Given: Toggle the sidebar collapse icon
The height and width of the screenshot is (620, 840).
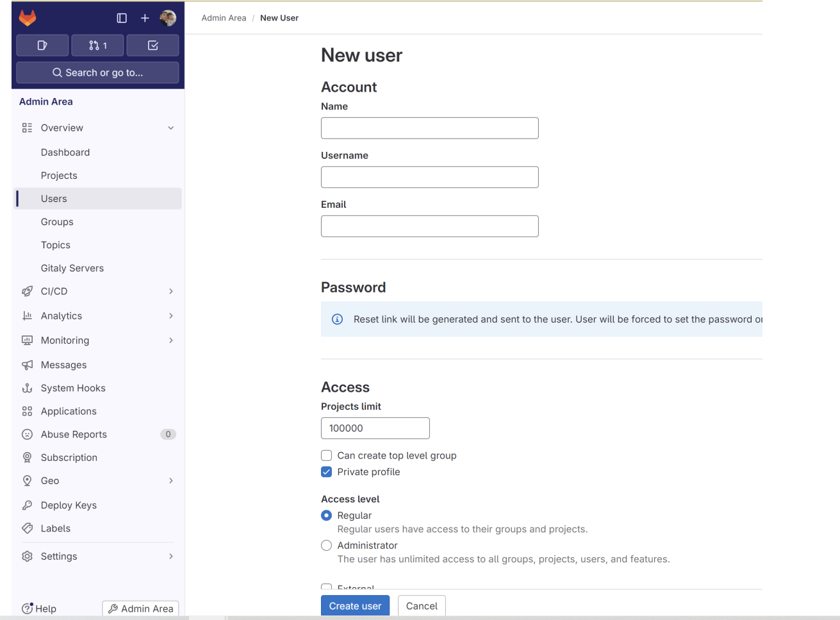Looking at the screenshot, I should point(122,18).
